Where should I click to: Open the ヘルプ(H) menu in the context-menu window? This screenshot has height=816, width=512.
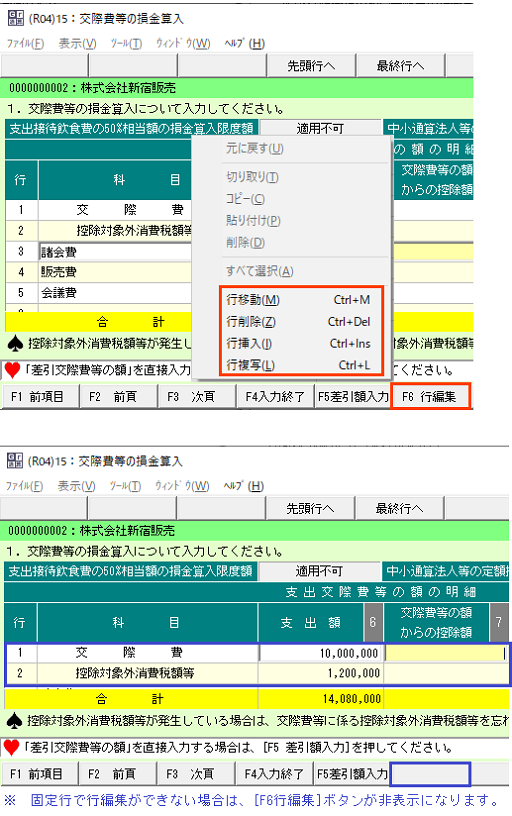(x=245, y=44)
